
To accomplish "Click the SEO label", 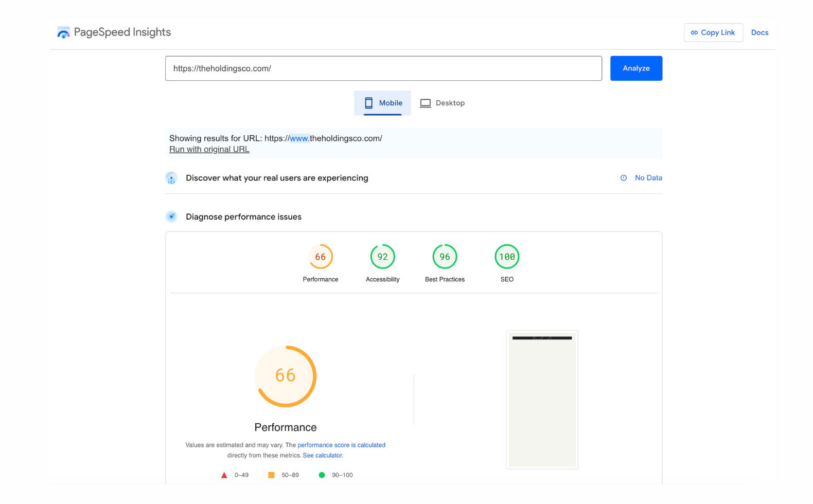I will click(507, 279).
